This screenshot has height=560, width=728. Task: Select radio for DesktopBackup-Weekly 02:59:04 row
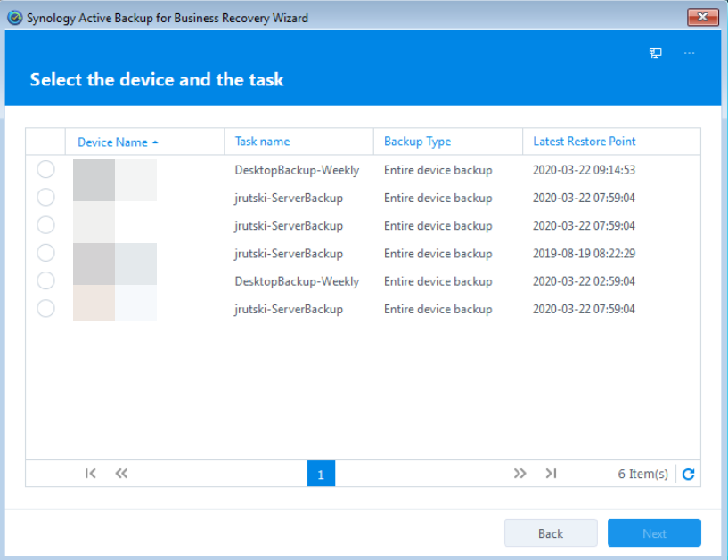(x=45, y=280)
